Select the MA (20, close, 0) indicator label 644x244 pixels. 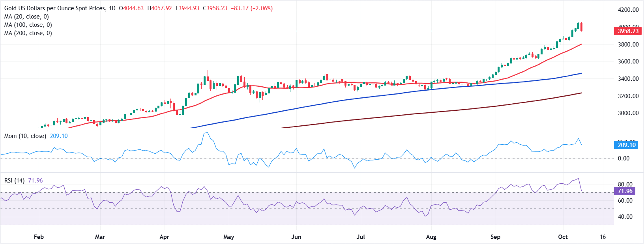coord(26,17)
